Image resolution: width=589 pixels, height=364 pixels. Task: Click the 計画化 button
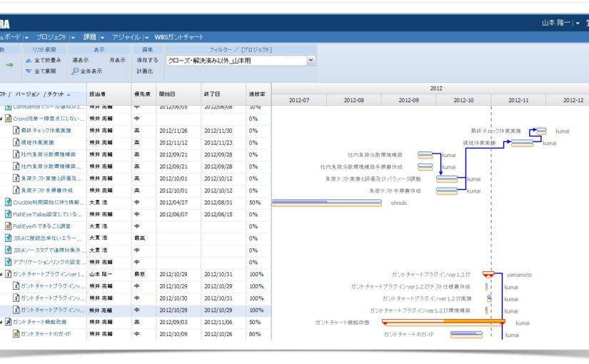tap(145, 71)
